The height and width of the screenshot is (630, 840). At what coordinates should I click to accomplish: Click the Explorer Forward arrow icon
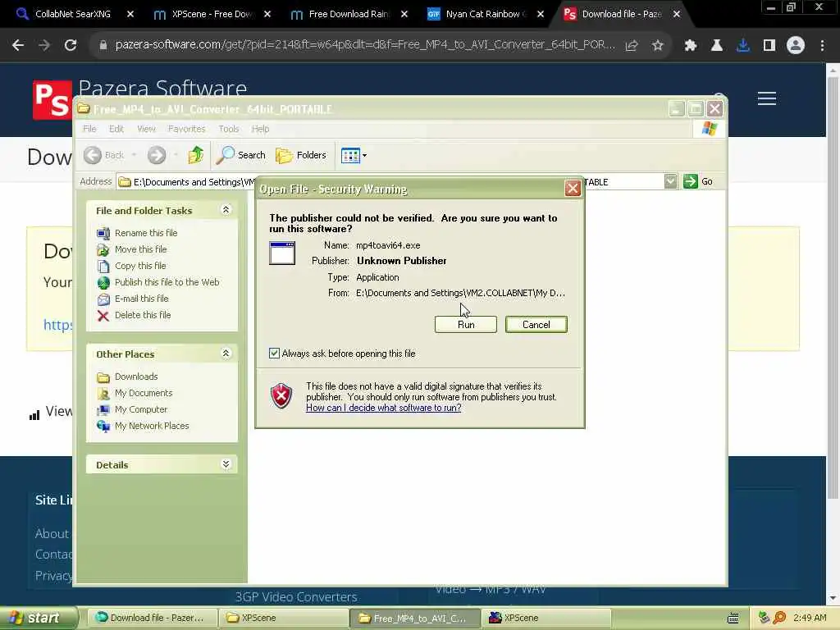tap(157, 155)
